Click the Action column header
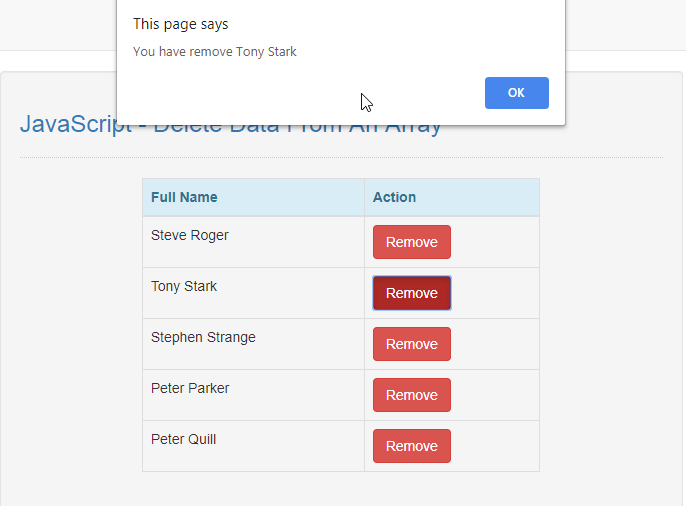 point(394,197)
